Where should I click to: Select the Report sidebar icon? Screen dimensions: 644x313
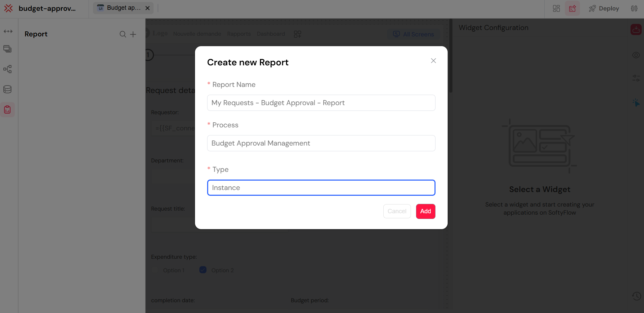coord(7,109)
